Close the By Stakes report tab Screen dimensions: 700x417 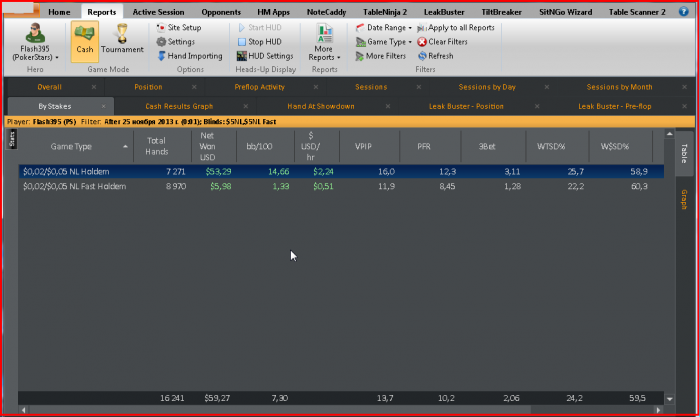[104, 106]
